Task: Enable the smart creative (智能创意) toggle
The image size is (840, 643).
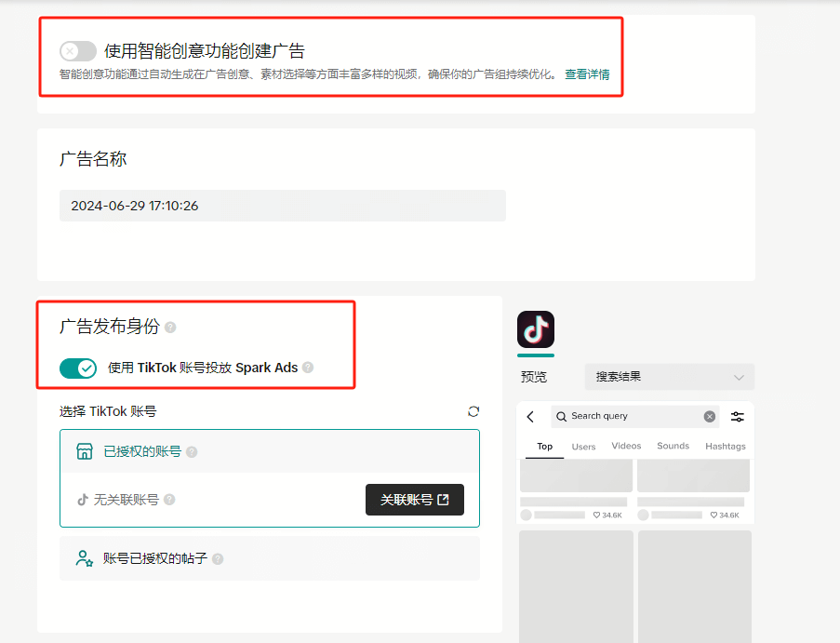Action: (78, 51)
